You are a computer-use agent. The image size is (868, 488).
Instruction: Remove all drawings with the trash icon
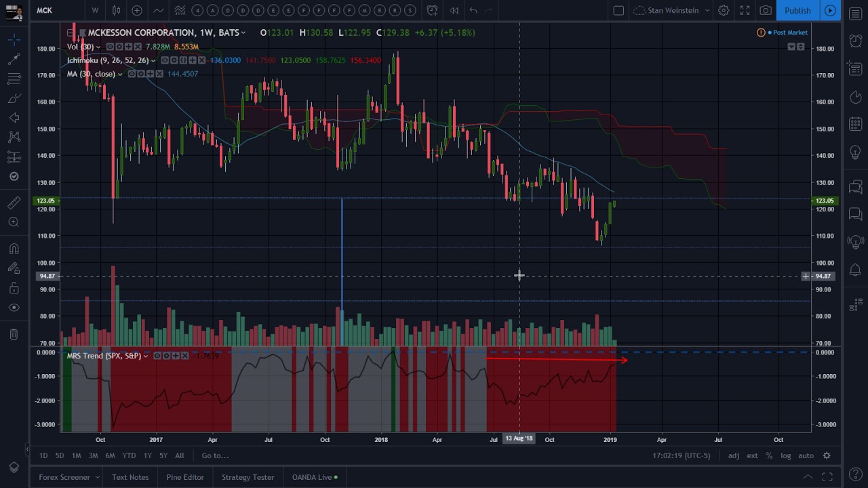click(14, 334)
